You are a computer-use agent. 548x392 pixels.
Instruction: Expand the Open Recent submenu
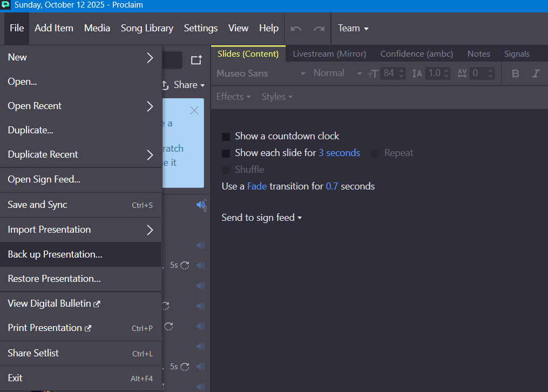coord(81,106)
